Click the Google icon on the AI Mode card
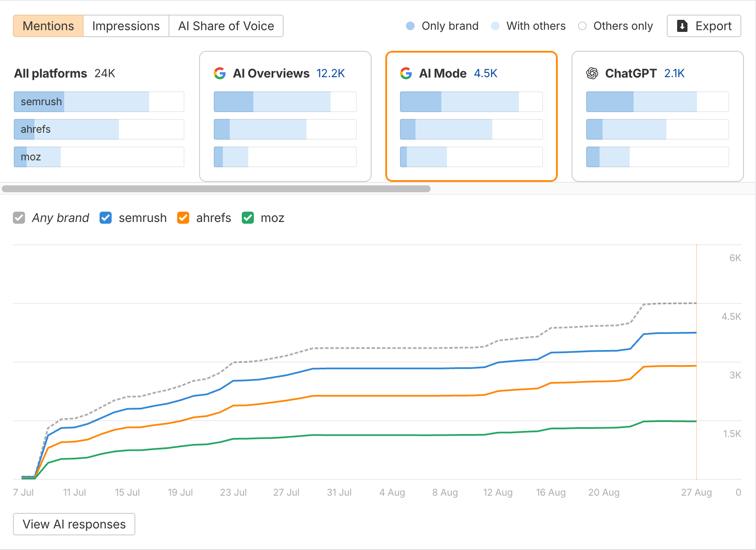Viewport: 756px width, 550px height. tap(406, 73)
